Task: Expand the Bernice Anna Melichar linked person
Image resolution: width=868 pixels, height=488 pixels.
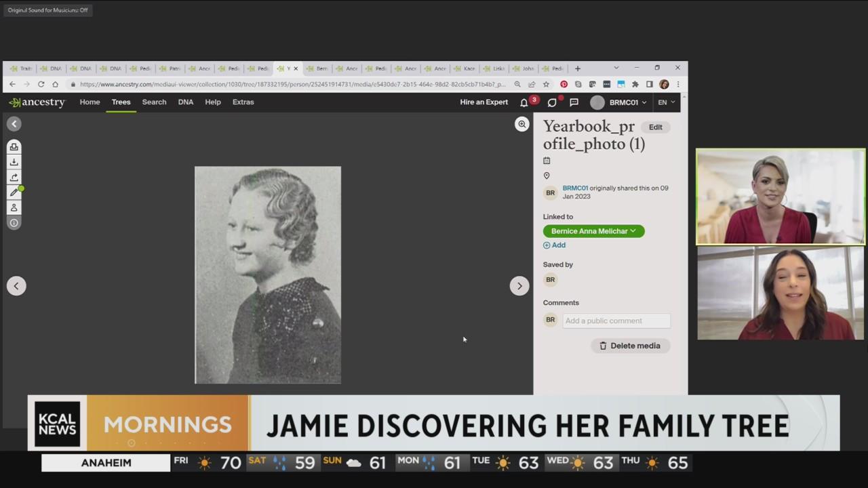Action: (x=593, y=231)
